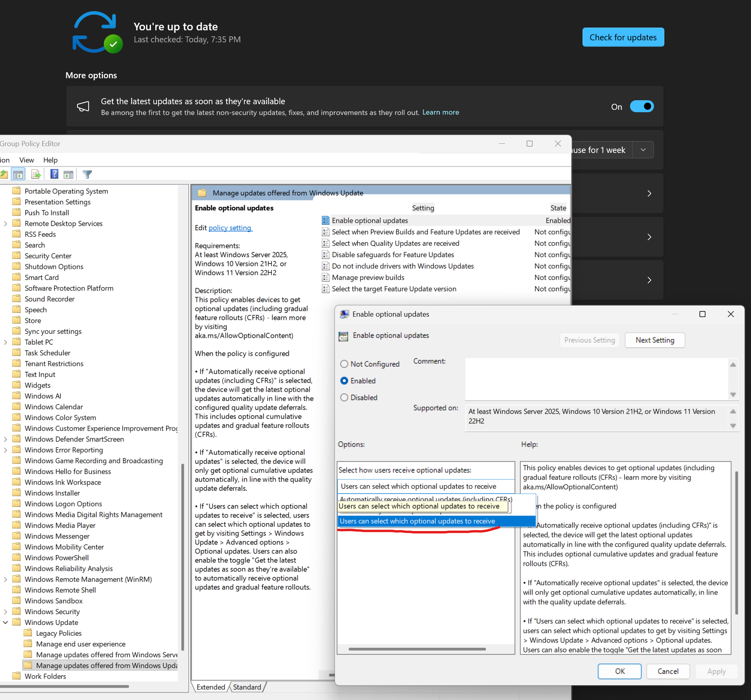The width and height of the screenshot is (751, 700).
Task: Click the Store folder icon in tree
Action: click(x=16, y=320)
